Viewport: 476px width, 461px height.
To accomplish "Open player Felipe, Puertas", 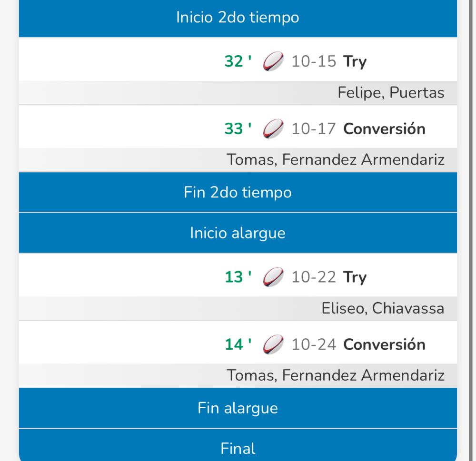I will (391, 93).
